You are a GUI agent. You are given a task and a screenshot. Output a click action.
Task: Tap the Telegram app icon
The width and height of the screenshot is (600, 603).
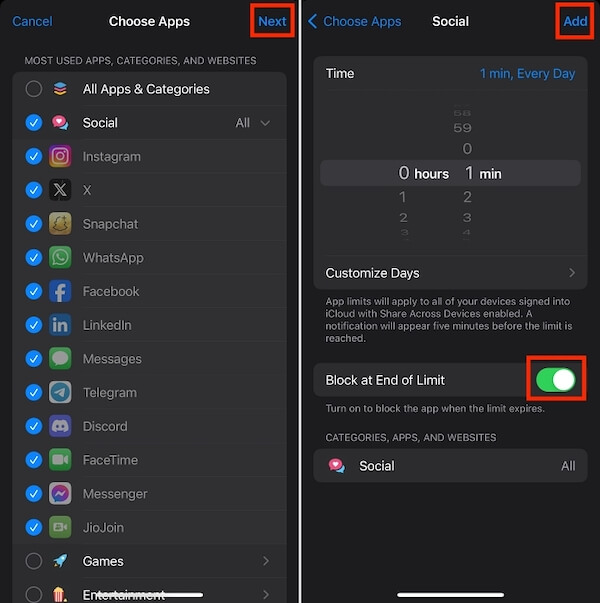point(60,392)
